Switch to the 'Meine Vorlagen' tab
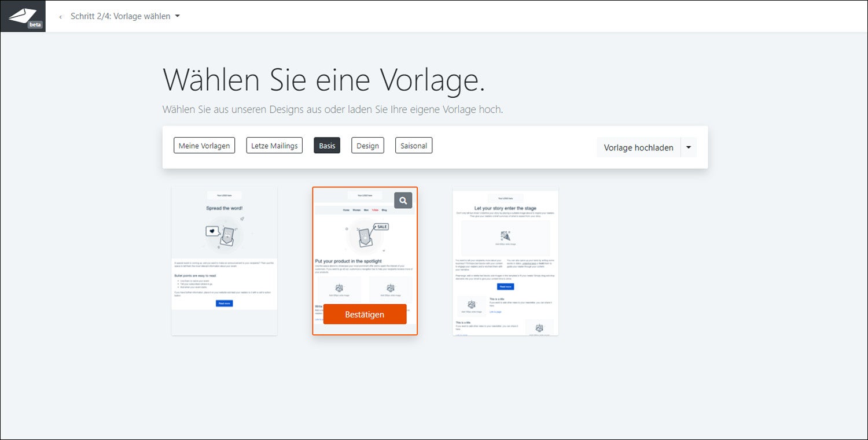 tap(204, 146)
